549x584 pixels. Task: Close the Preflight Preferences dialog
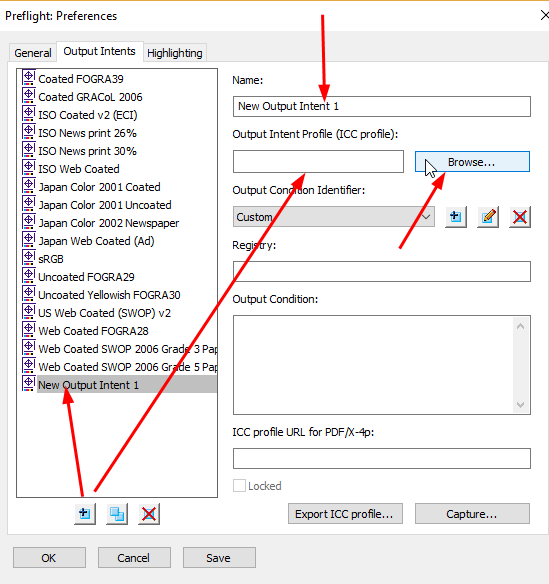(x=544, y=15)
